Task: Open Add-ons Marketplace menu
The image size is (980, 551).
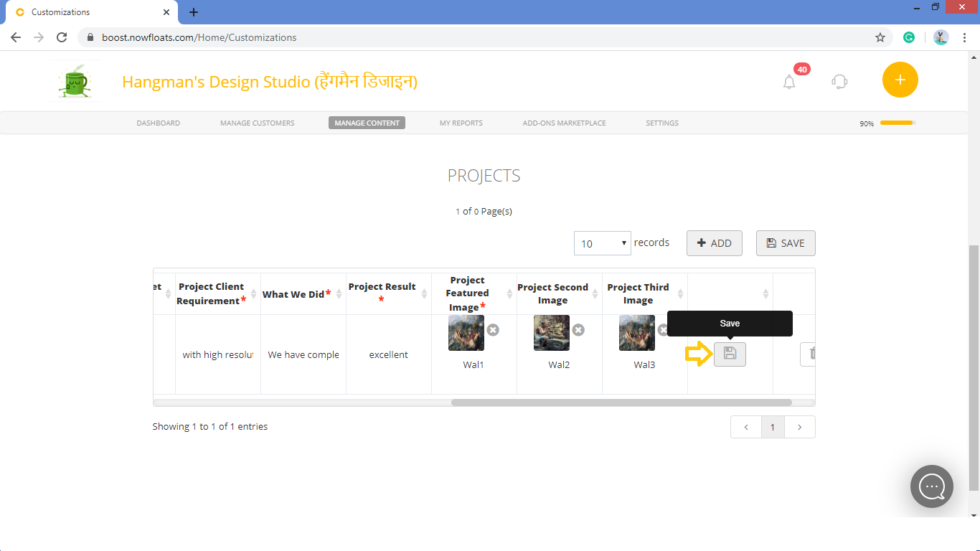Action: [x=564, y=123]
